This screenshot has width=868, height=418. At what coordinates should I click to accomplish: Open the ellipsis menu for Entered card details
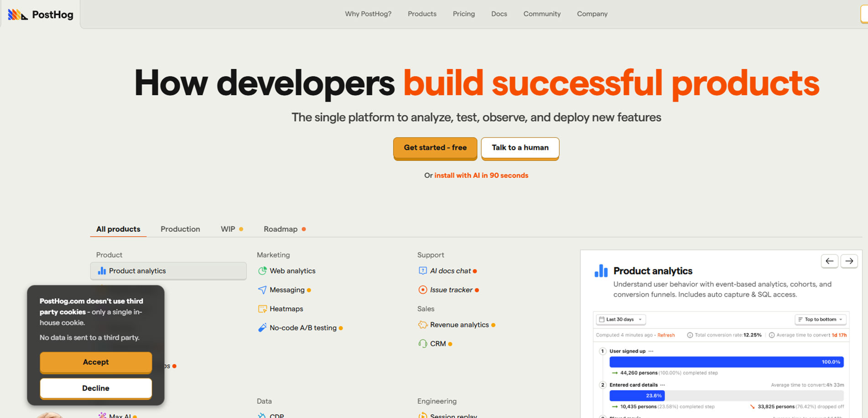click(x=663, y=385)
